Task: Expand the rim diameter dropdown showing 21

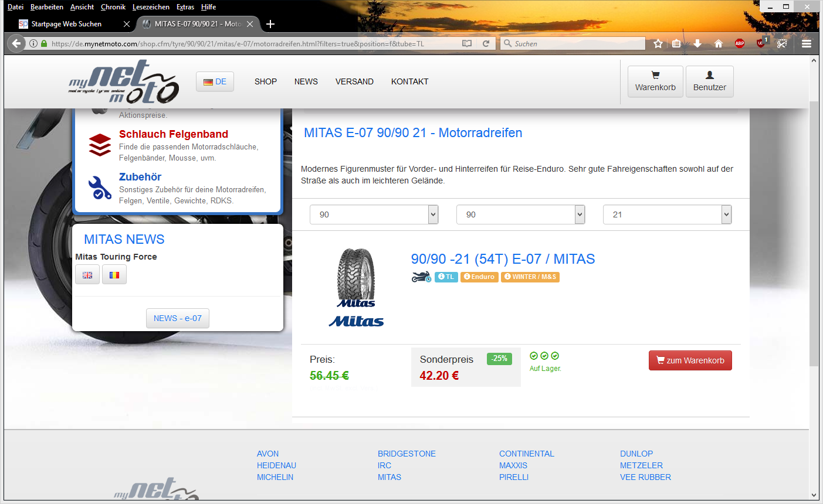Action: coord(668,214)
